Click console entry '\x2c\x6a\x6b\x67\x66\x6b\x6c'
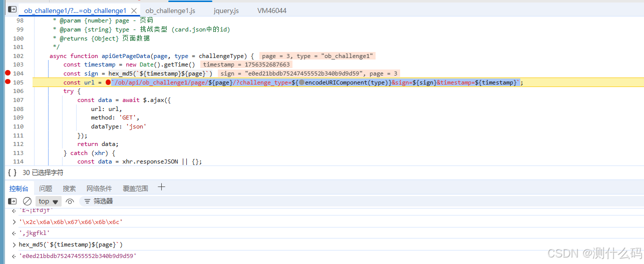This screenshot has width=644, height=264. tap(71, 221)
